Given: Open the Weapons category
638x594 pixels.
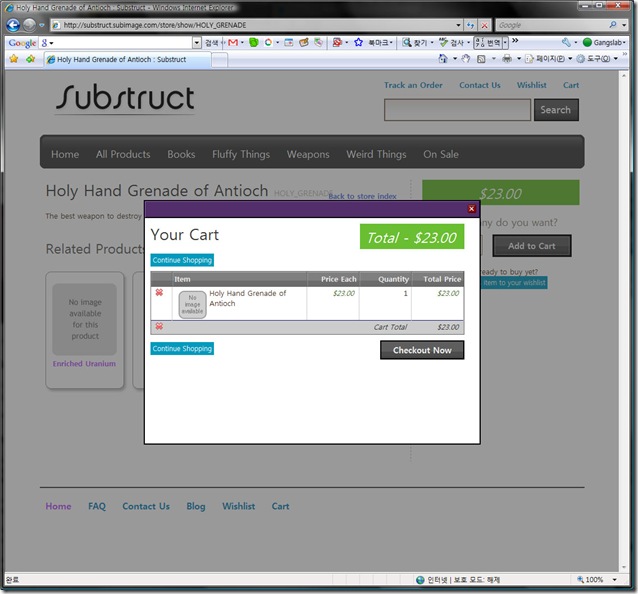Looking at the screenshot, I should pos(308,154).
